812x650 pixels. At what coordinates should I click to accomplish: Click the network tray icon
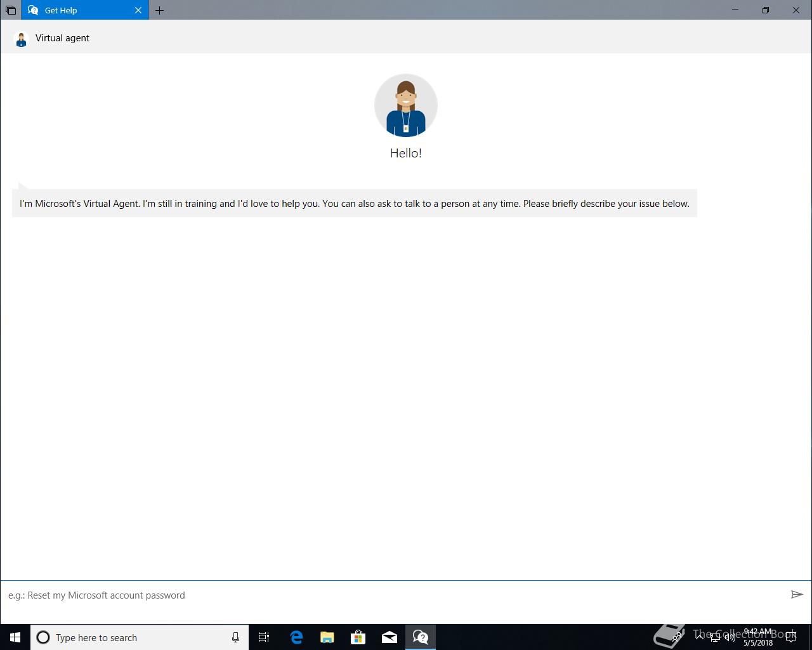[715, 637]
